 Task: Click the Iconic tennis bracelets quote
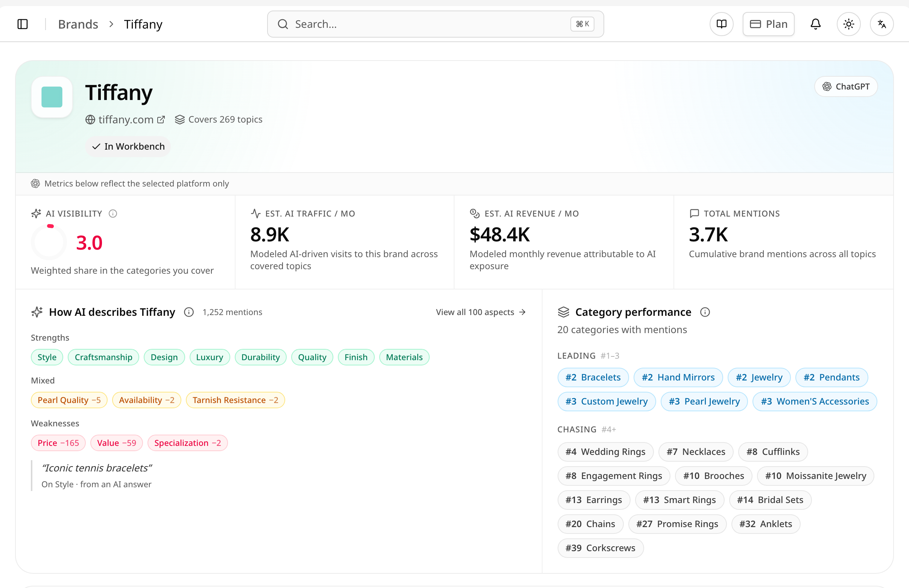click(x=97, y=468)
